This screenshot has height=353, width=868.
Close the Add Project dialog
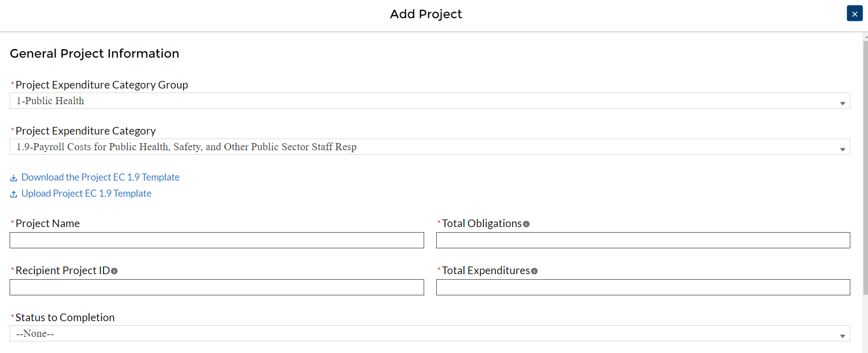[x=854, y=14]
